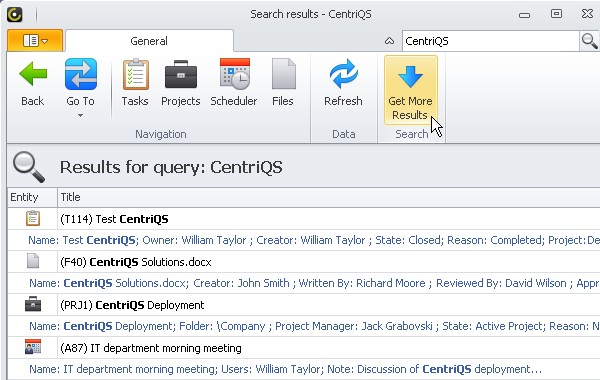
Task: Click the magnifying glass search button
Action: [x=590, y=41]
